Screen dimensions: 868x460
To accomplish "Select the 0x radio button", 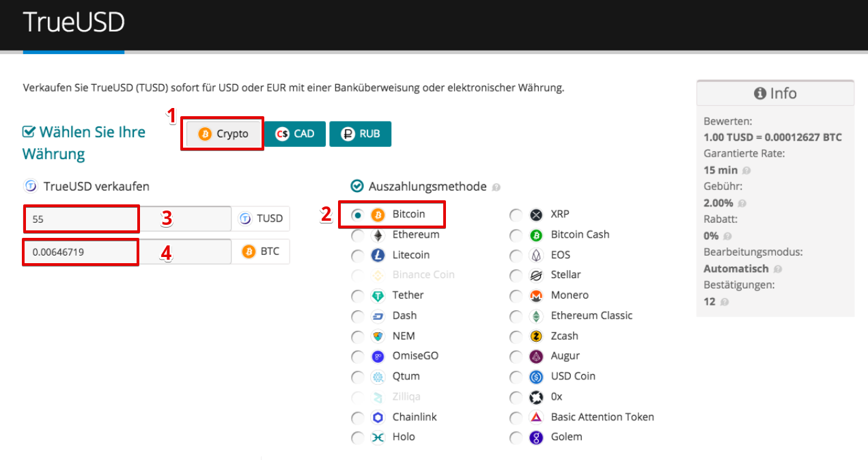I will (x=516, y=397).
